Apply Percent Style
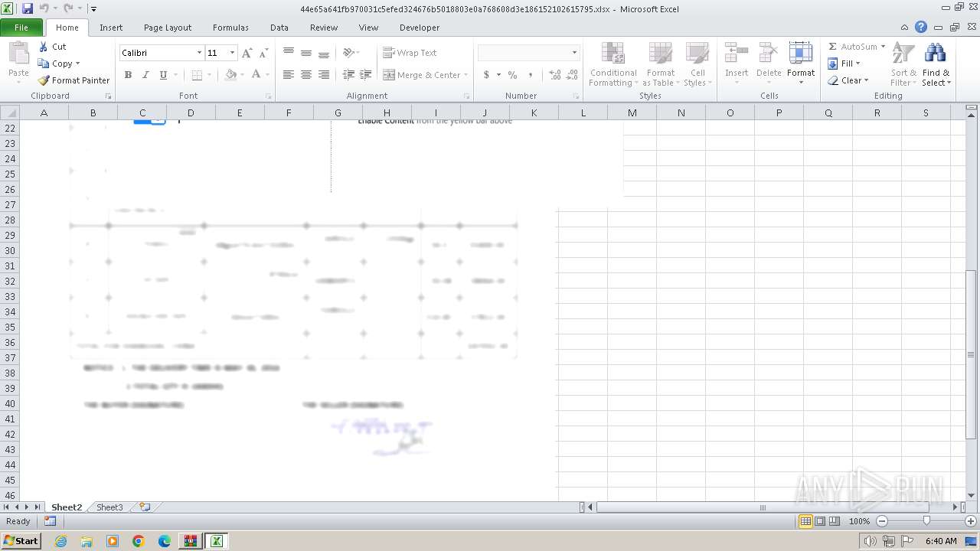980x551 pixels. 512,75
